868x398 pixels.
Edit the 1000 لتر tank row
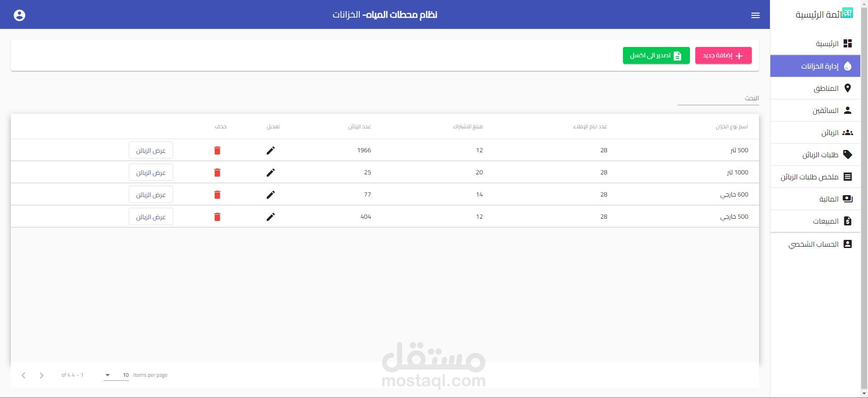(271, 173)
